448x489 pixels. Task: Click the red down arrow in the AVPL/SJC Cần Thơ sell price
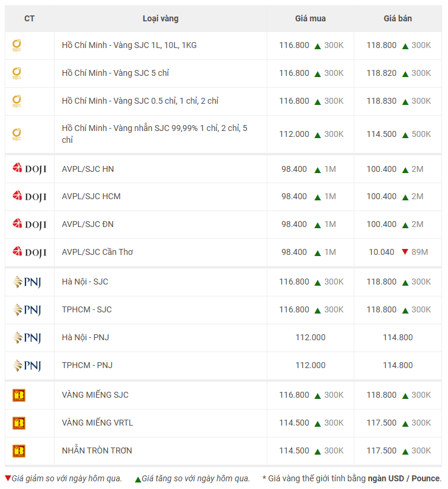[405, 252]
